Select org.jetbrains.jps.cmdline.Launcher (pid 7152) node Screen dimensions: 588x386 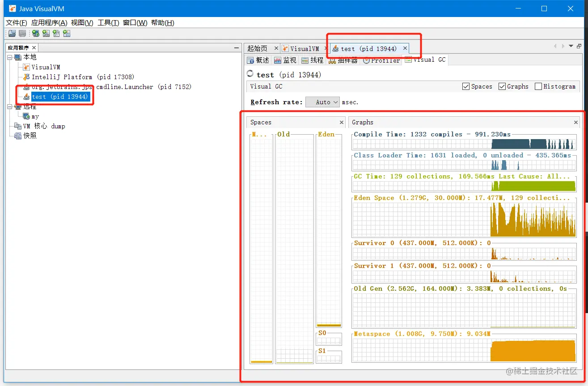coord(111,87)
